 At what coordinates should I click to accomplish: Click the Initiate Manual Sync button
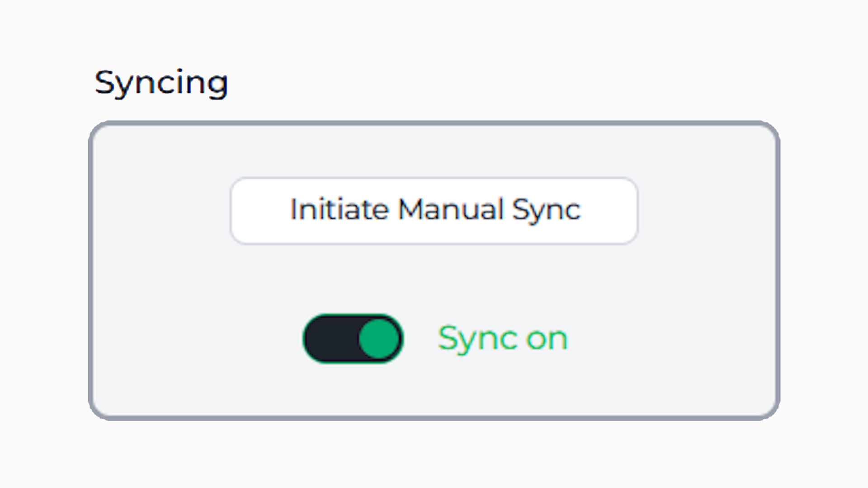435,209
